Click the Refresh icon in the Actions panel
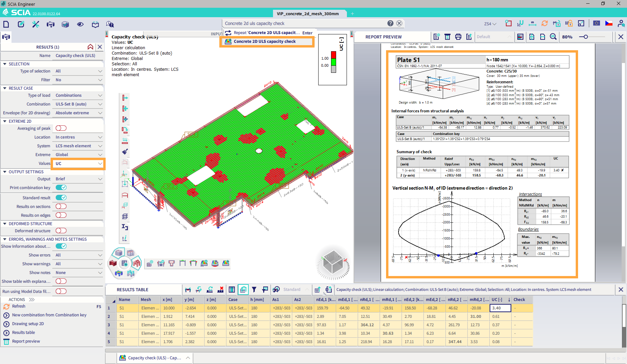 pos(7,306)
